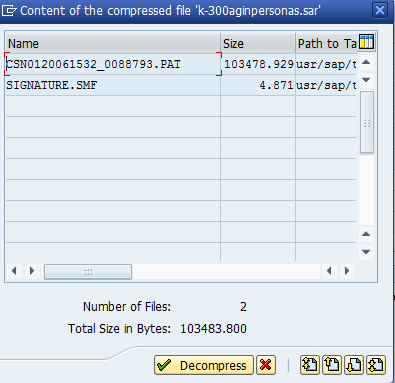Click the horizontal scrollbar thumb
The height and width of the screenshot is (383, 395).
(x=88, y=271)
